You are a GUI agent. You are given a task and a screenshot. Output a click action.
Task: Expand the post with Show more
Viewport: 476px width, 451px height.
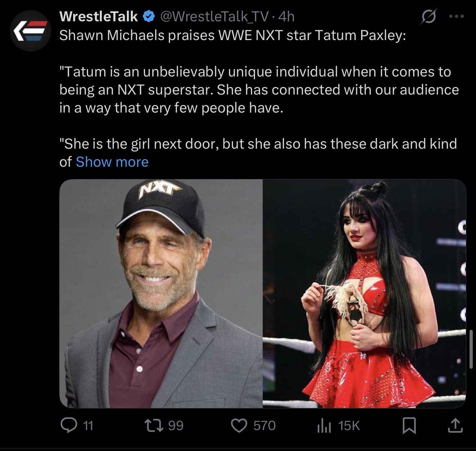pos(112,162)
